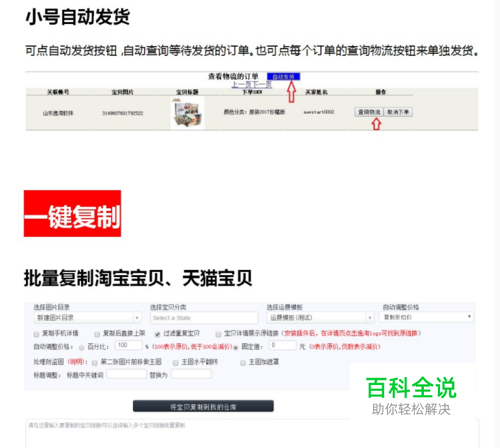Click the 关联帐号 column header
Image resolution: width=500 pixels, height=448 pixels.
(x=58, y=92)
